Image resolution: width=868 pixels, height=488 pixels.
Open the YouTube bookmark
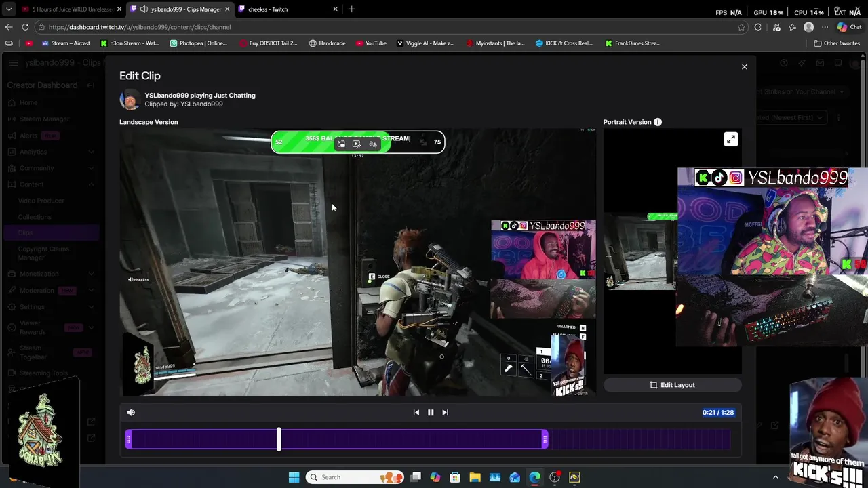tap(371, 43)
